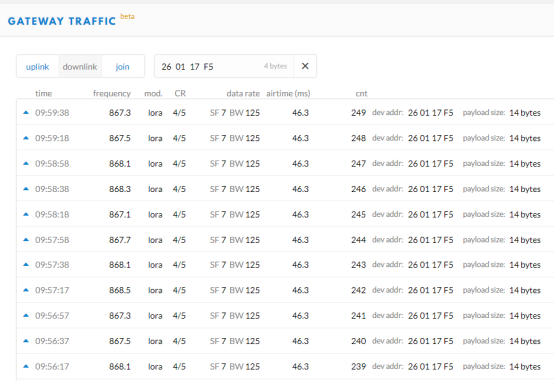Expand the 09:56:57 uplink row arrow
554x381 pixels.
26,315
